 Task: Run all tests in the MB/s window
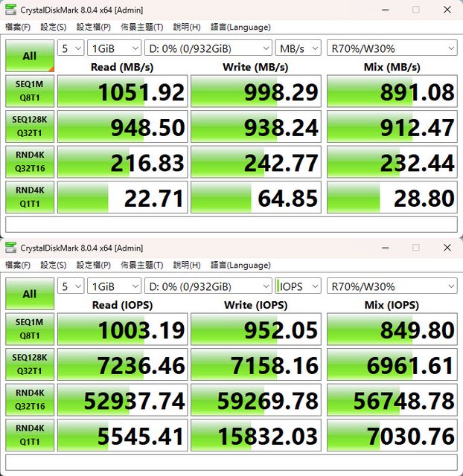point(29,56)
